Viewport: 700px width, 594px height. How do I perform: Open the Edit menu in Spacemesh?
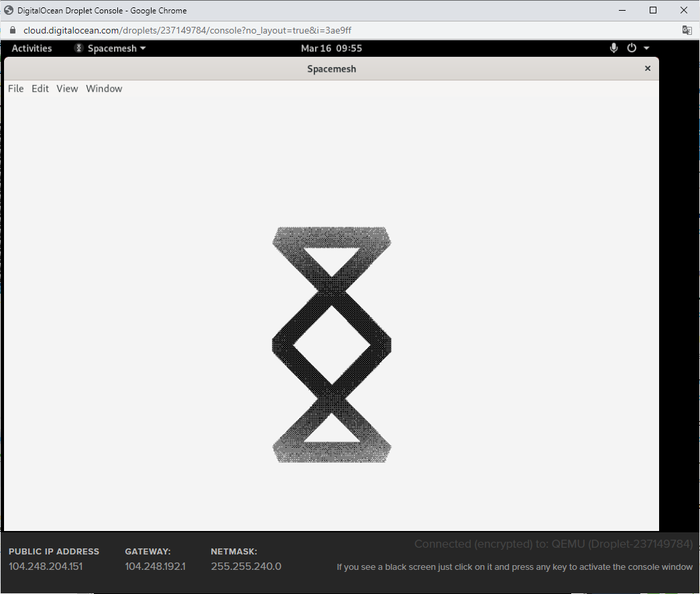40,88
